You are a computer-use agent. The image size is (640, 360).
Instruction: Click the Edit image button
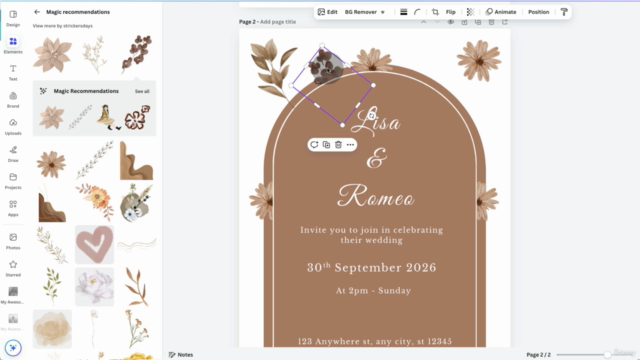coord(327,12)
